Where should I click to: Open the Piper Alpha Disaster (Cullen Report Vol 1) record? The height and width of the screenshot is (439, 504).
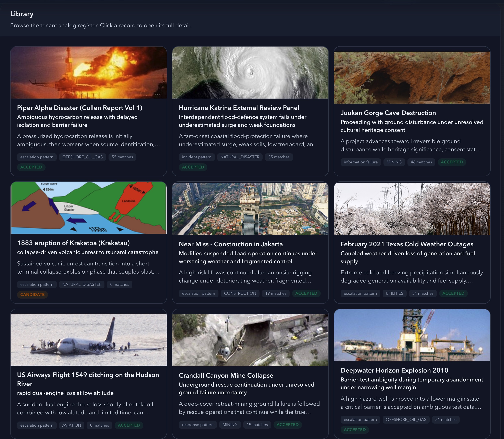pos(80,108)
